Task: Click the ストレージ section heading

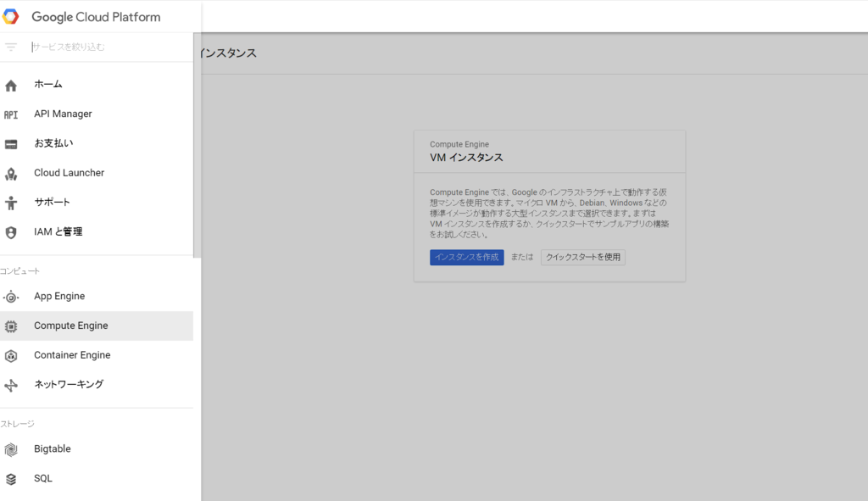Action: tap(17, 424)
